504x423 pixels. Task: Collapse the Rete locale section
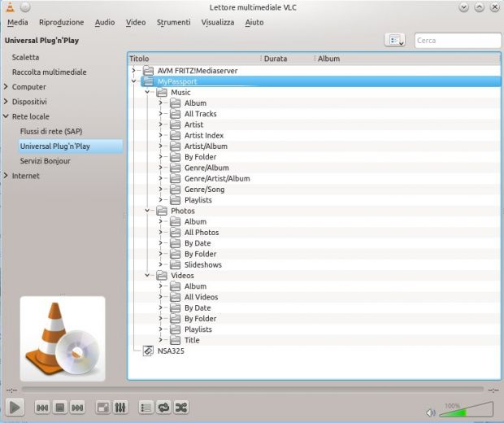click(x=6, y=116)
